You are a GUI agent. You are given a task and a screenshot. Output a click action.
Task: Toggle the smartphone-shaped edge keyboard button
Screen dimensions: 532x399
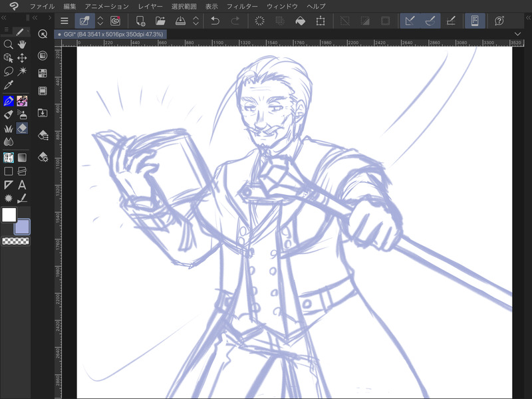click(475, 21)
